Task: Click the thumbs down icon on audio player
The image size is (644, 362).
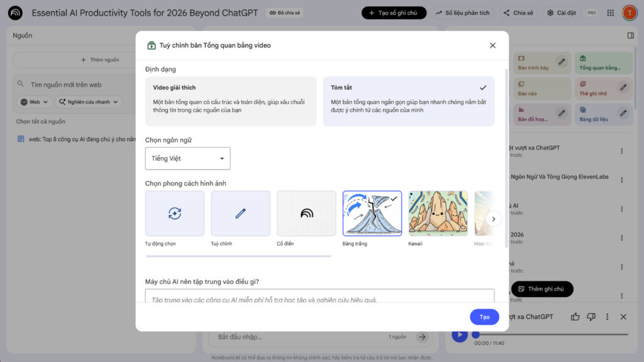Action: pos(591,317)
